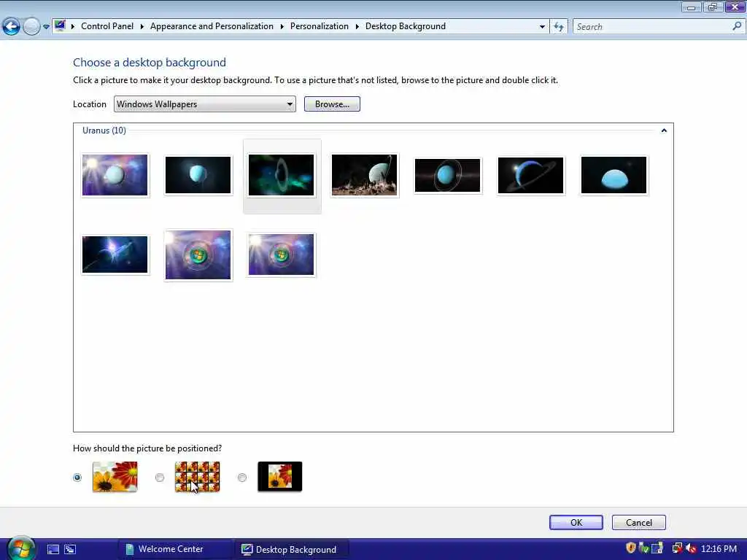Click the security shield tray icon
Image resolution: width=747 pixels, height=560 pixels.
coord(631,548)
